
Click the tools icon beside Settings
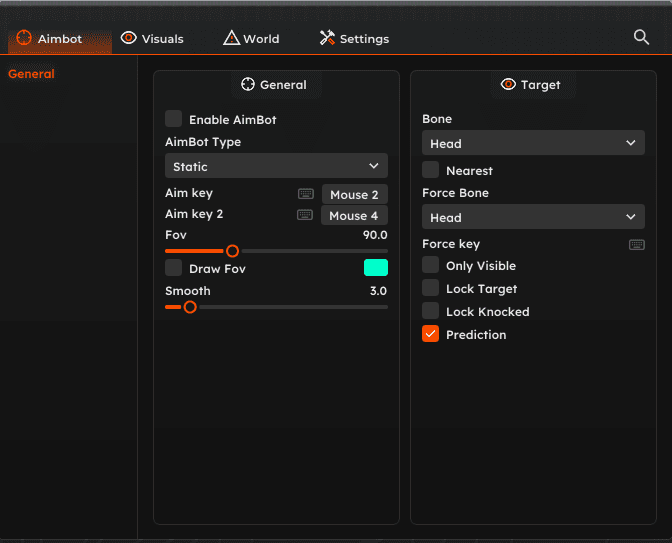pos(327,38)
